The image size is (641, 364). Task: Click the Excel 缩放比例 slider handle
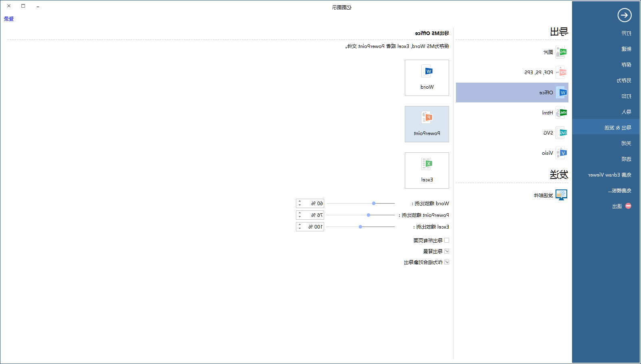[x=360, y=227]
